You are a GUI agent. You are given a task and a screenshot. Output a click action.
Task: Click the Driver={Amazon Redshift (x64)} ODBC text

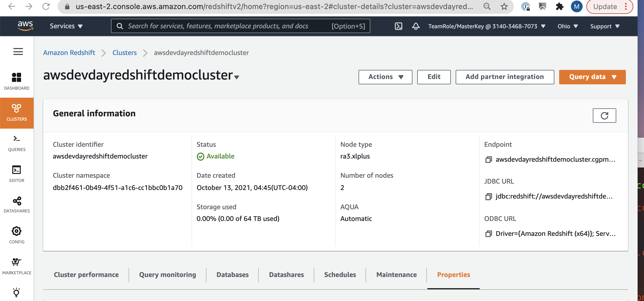pos(556,234)
